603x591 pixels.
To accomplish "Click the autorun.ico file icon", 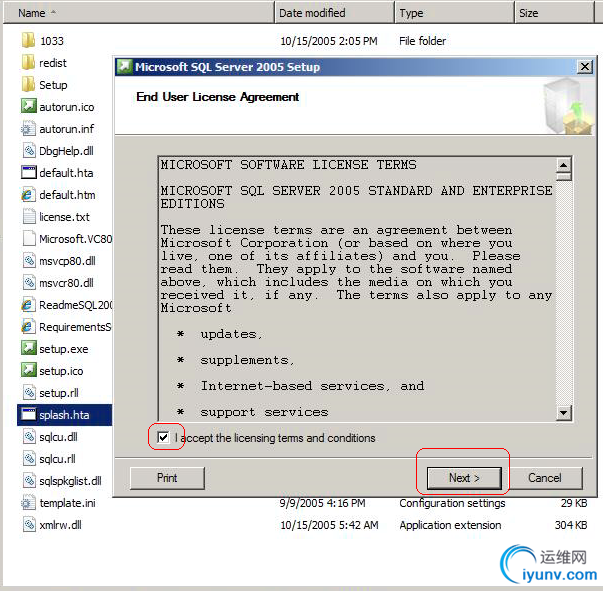I will (x=28, y=107).
